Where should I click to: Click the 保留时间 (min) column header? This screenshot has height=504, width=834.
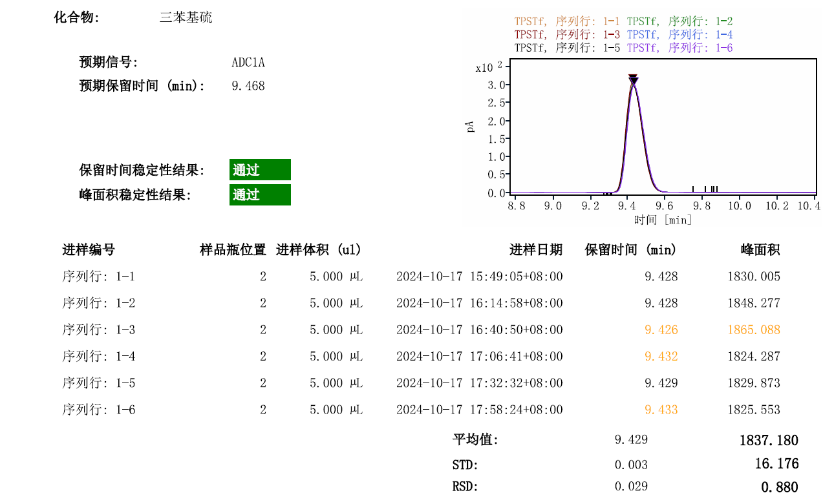pyautogui.click(x=630, y=250)
